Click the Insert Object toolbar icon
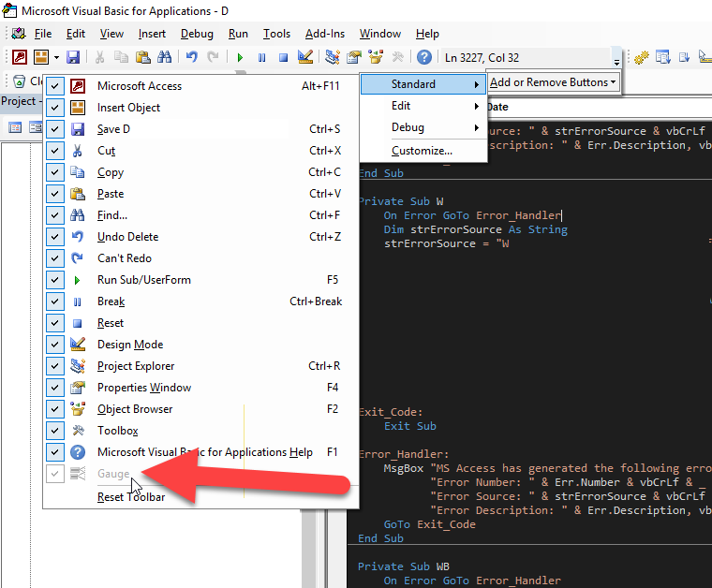712x588 pixels. [x=41, y=57]
